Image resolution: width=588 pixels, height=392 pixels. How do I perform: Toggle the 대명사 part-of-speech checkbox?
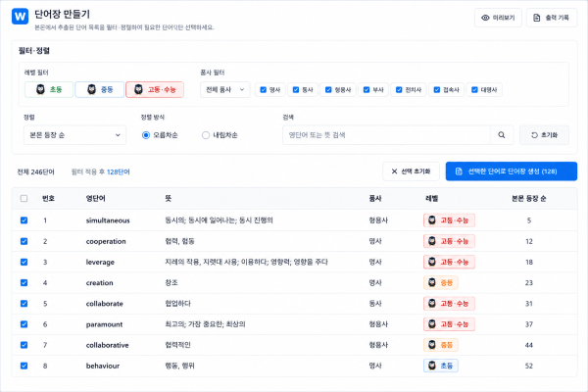[x=474, y=89]
